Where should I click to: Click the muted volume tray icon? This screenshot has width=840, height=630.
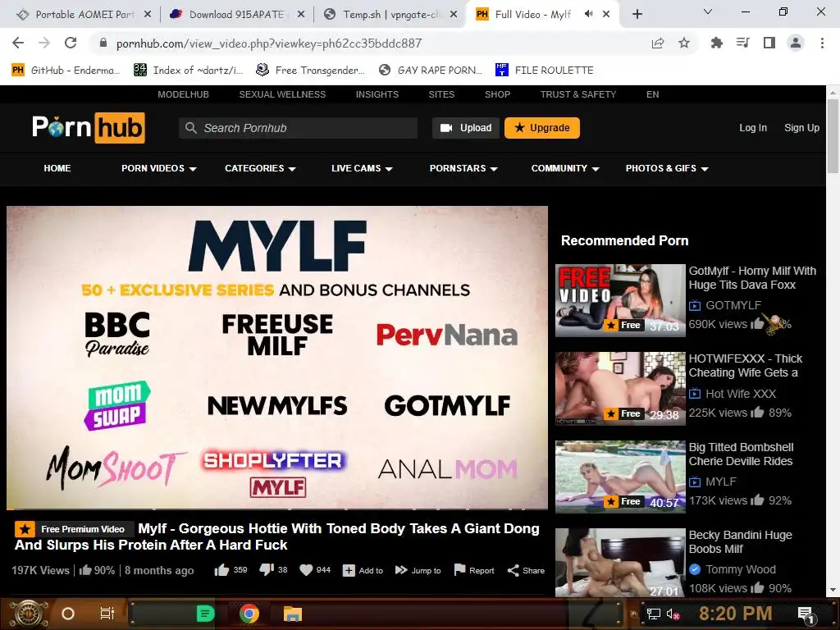coord(673,614)
